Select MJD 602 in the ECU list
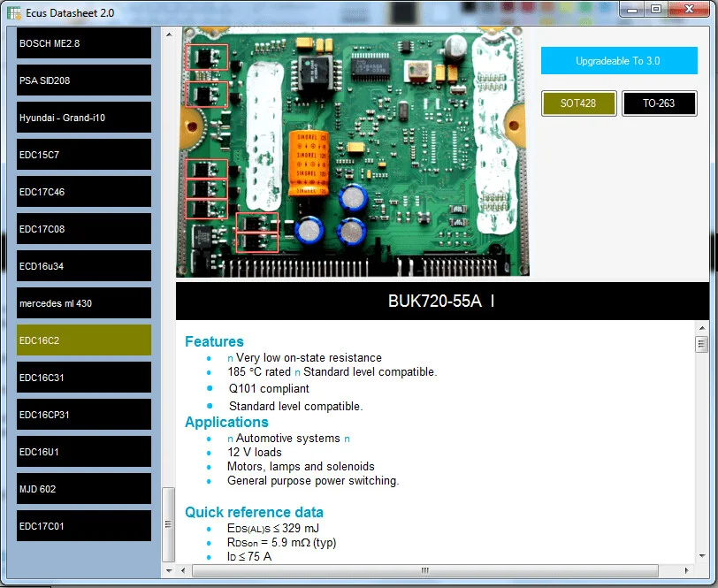Screen dimensions: 718x588 (x=84, y=489)
